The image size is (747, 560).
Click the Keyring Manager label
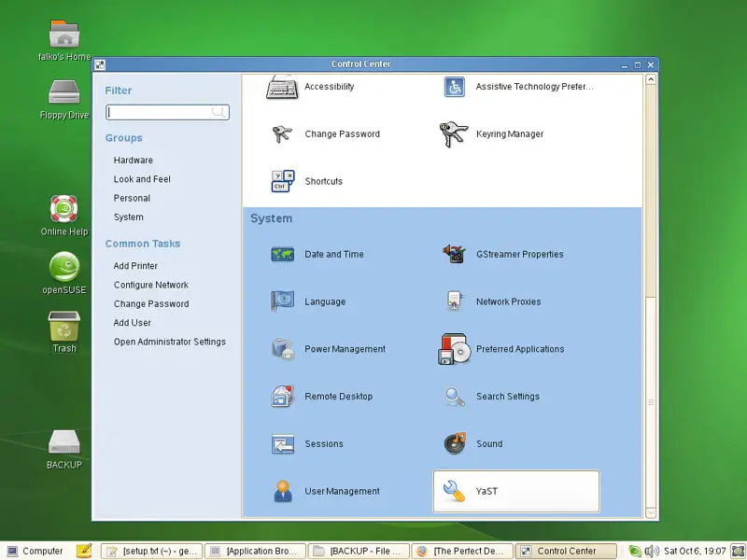coord(510,134)
